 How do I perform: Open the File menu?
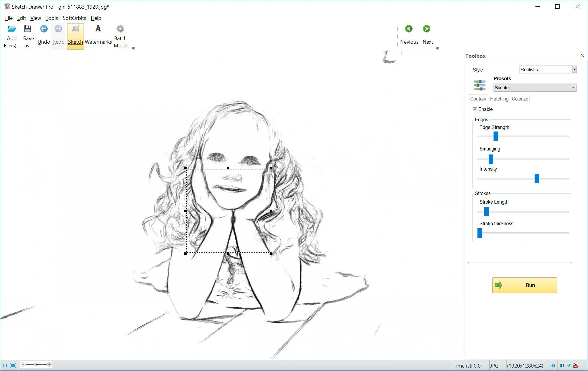pyautogui.click(x=8, y=18)
